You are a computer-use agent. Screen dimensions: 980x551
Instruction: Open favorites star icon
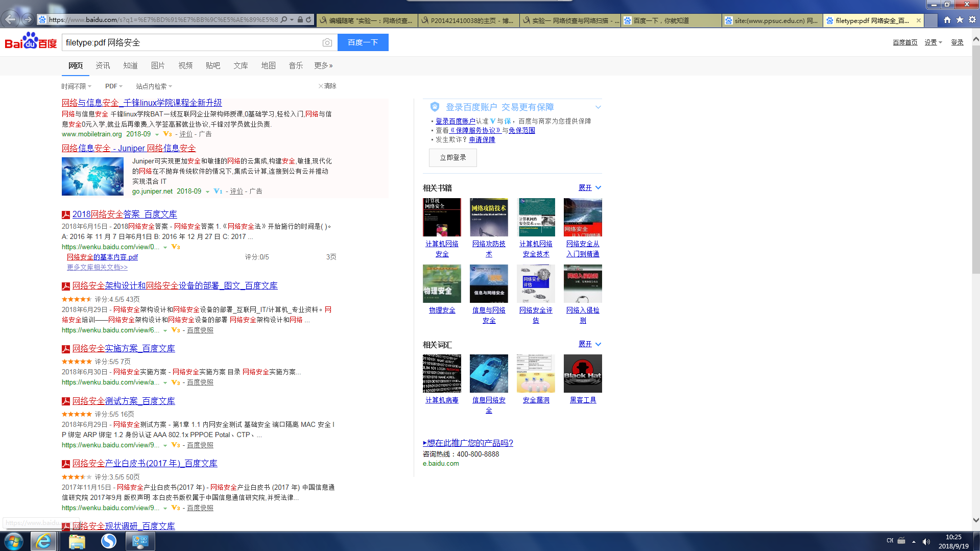[960, 20]
